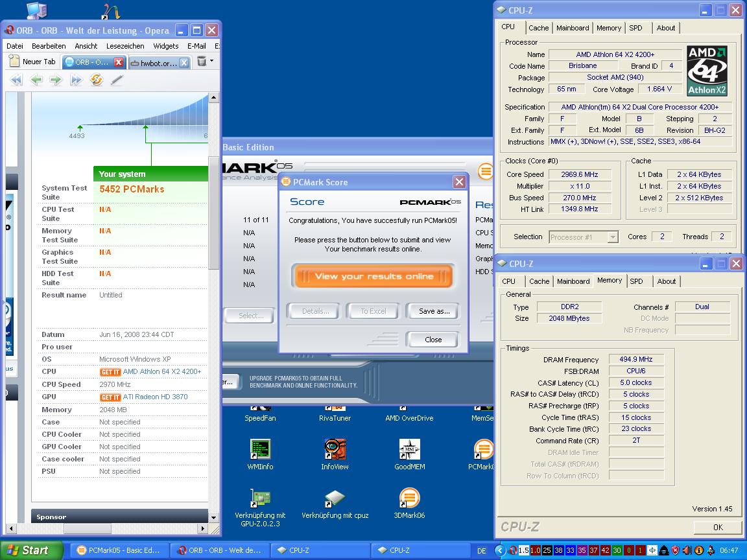The image size is (747, 560).
Task: Click the volume icon in system tray
Action: point(687,550)
